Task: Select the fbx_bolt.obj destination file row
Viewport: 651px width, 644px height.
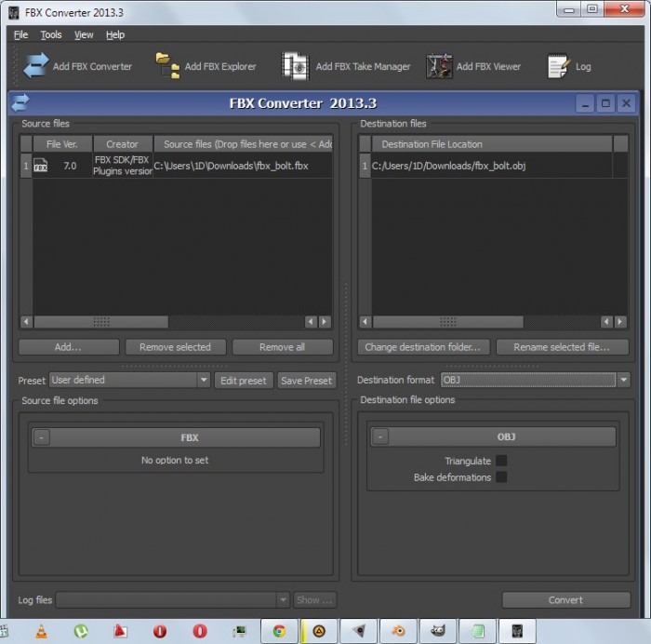Action: [493, 166]
